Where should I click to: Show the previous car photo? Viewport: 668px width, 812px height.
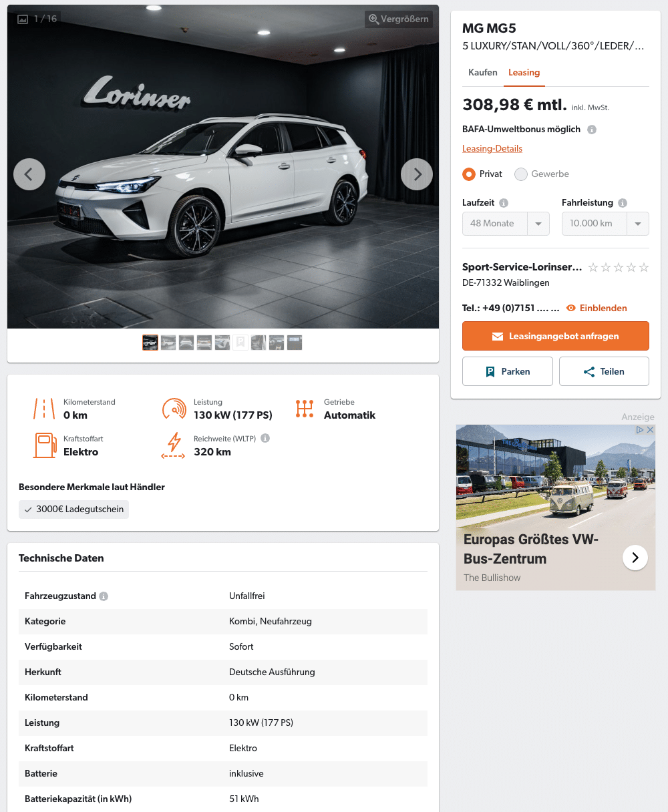pyautogui.click(x=29, y=174)
